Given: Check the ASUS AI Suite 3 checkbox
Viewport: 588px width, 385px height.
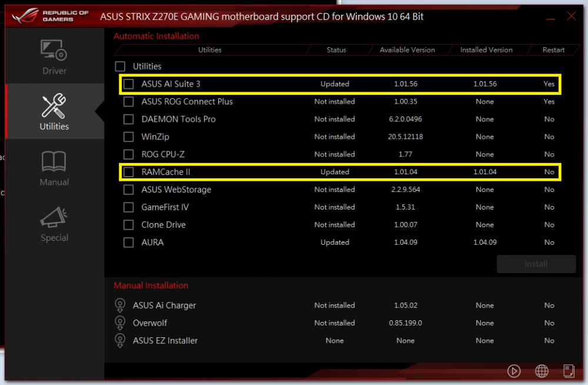Looking at the screenshot, I should [x=129, y=84].
